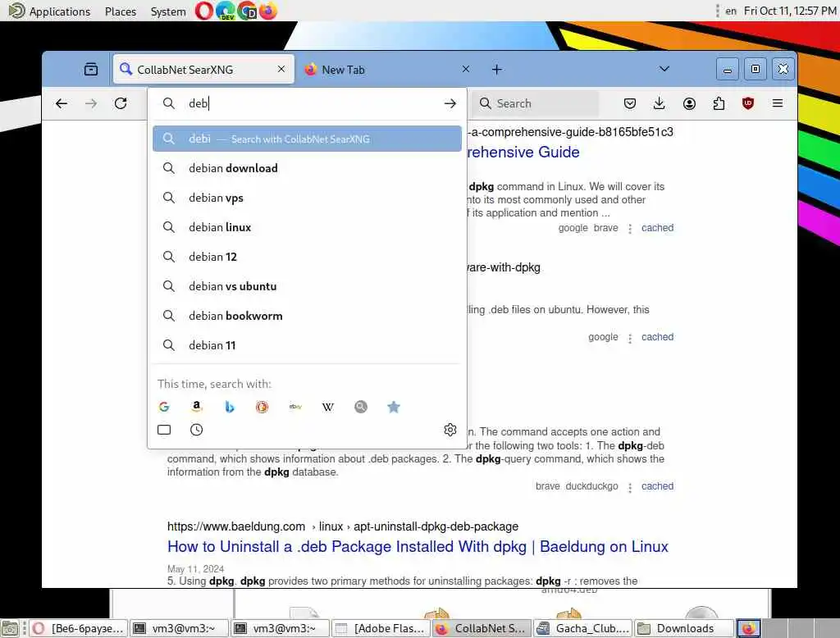The height and width of the screenshot is (638, 840).
Task: Choose suggestion debian vs ubuntu
Action: (x=307, y=286)
